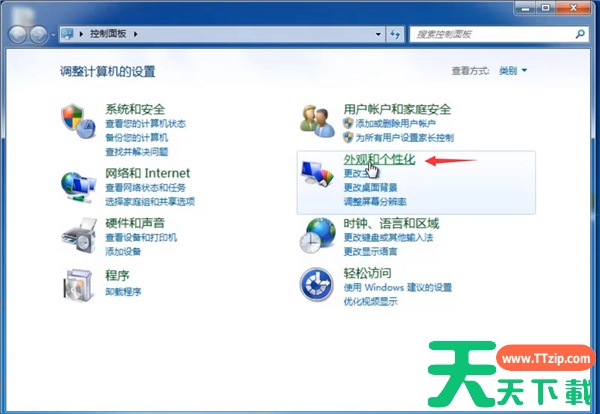The width and height of the screenshot is (600, 414).
Task: Open 轻松访问 category
Action: click(367, 273)
